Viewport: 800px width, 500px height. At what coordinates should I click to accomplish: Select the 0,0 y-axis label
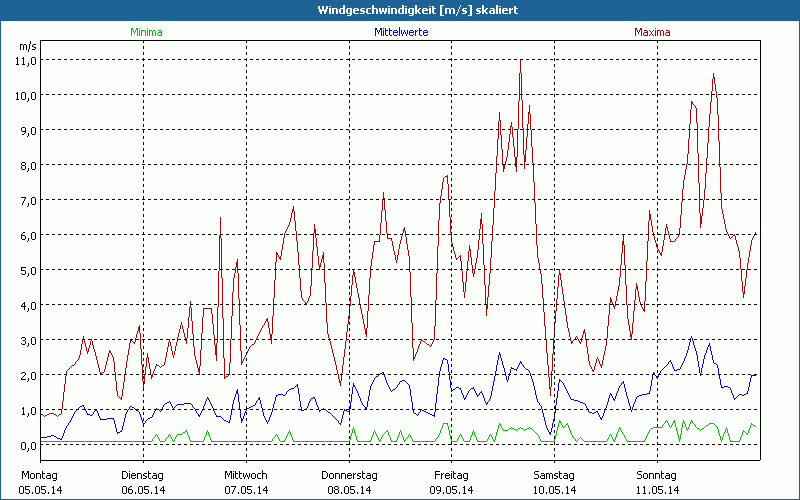(27, 445)
